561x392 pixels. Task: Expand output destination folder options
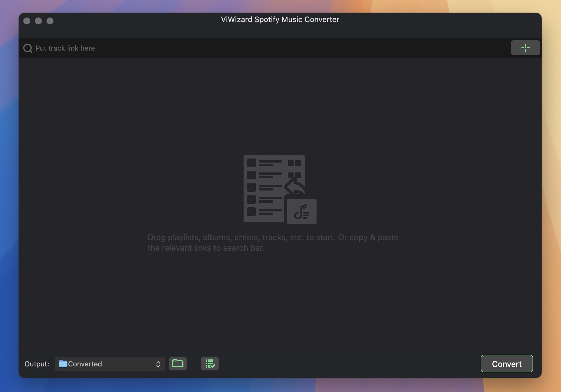coord(158,364)
